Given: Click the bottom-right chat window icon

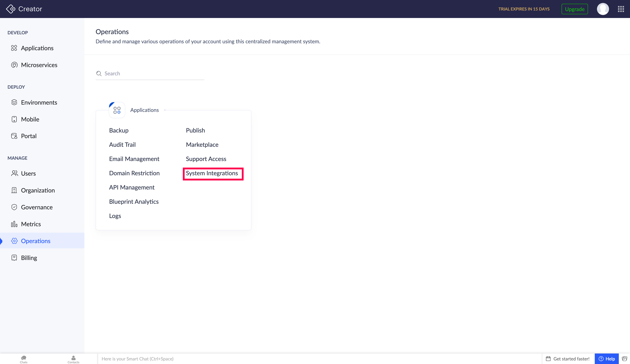Looking at the screenshot, I should 624,359.
